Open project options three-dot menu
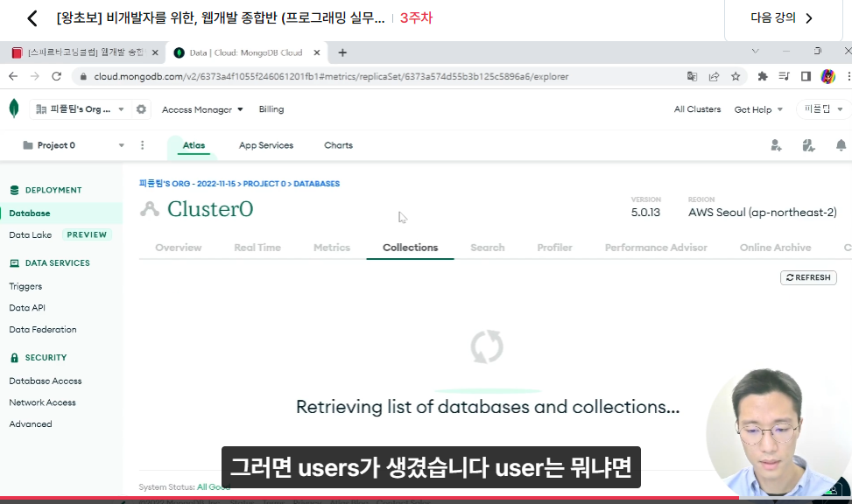This screenshot has width=852, height=504. point(143,145)
